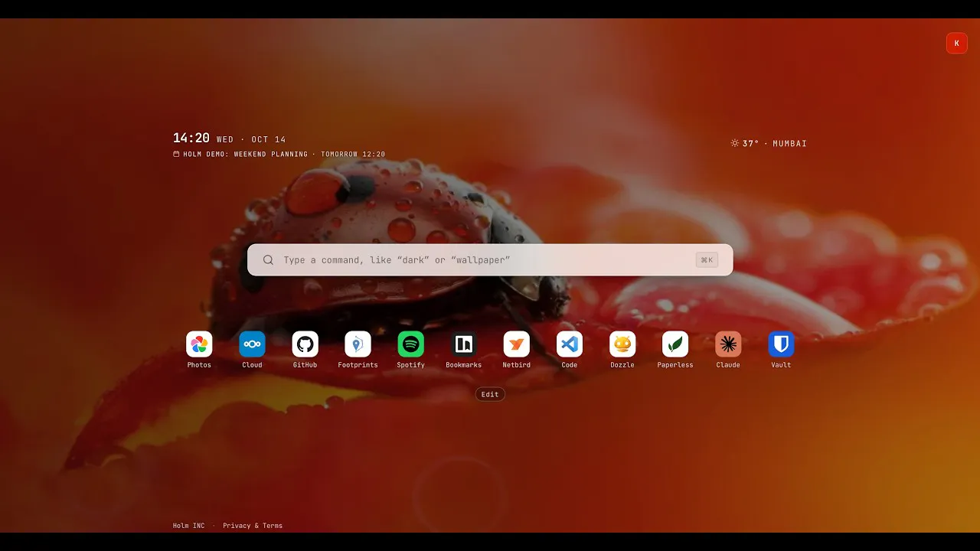Open the Vault app icon
This screenshot has height=551, width=980.
[x=781, y=344]
